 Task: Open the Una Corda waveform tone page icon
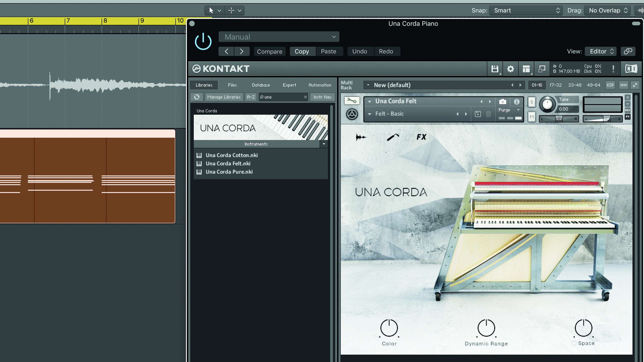[x=361, y=137]
